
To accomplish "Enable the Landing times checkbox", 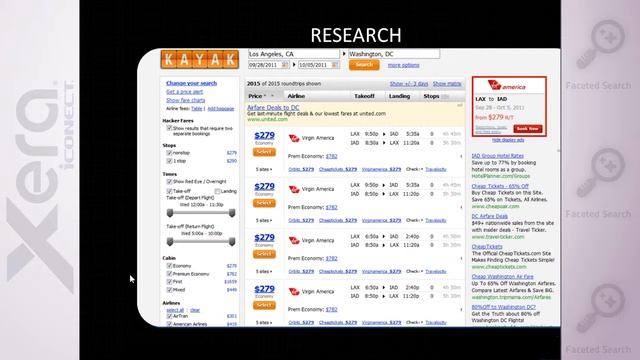I will [x=217, y=191].
